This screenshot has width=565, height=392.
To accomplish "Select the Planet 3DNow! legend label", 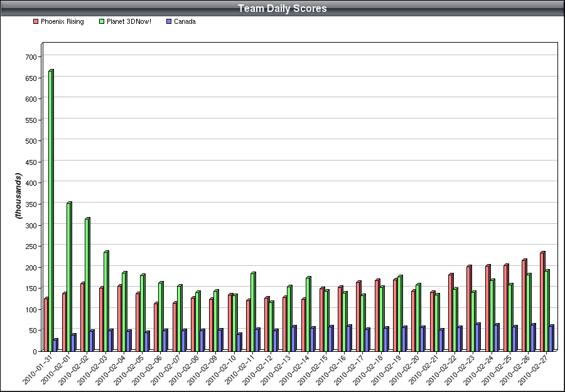I will pos(129,21).
